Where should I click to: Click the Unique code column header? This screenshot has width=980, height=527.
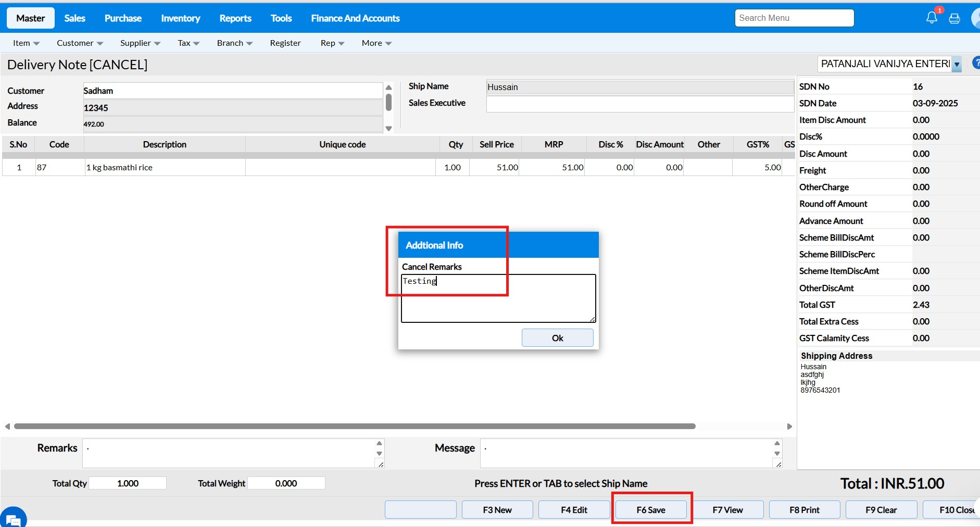[x=343, y=144]
